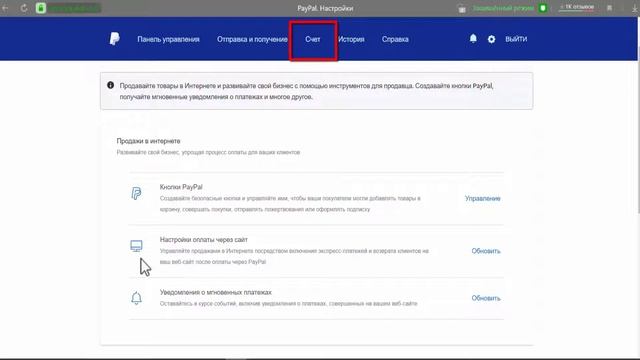Open the Справка menu item
This screenshot has height=360, width=640.
pyautogui.click(x=395, y=39)
